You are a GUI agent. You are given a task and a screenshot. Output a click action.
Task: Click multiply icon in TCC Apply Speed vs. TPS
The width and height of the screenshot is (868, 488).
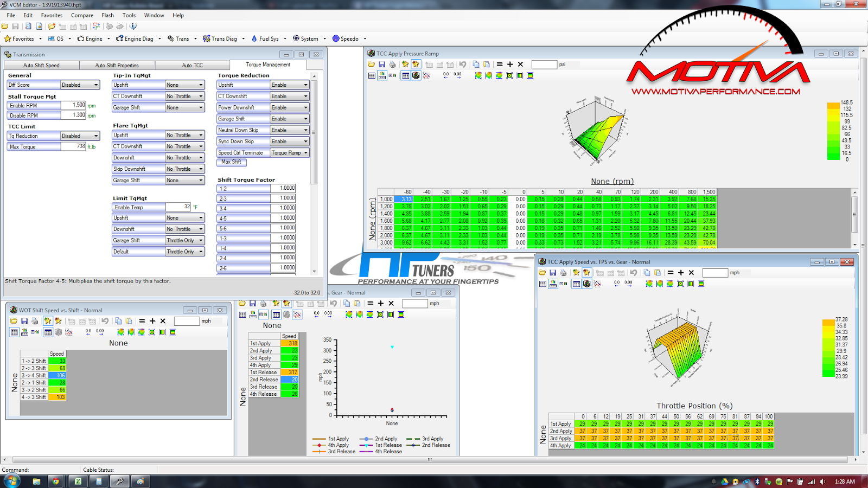pyautogui.click(x=691, y=273)
